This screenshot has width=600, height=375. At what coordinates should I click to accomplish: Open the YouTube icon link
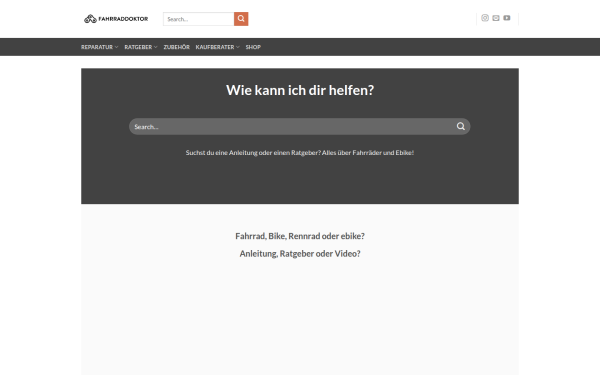click(507, 18)
